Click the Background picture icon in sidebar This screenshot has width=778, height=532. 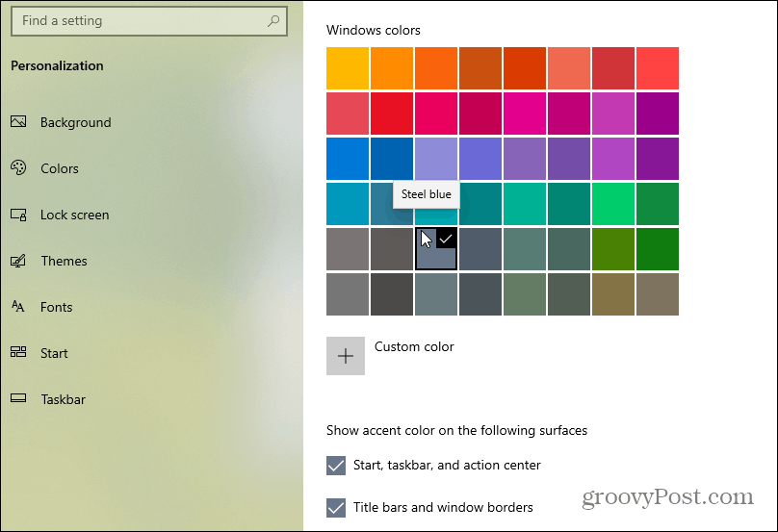pyautogui.click(x=18, y=122)
